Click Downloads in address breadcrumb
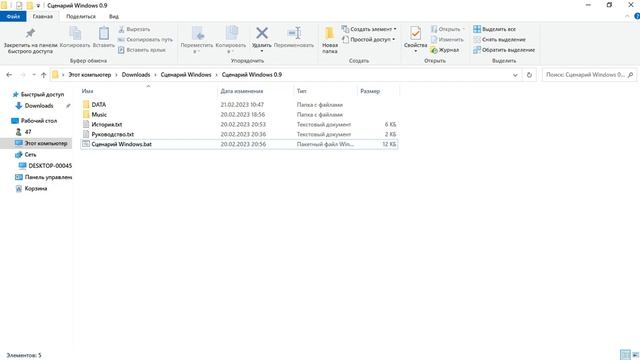The height and width of the screenshot is (360, 640). tap(136, 75)
